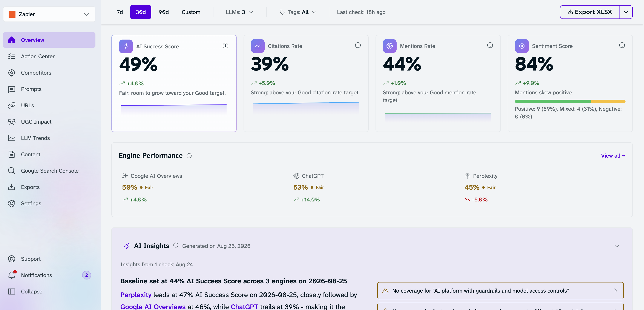Click the sentiment positive green bar segment
Image resolution: width=644 pixels, height=310 pixels.
coord(553,101)
